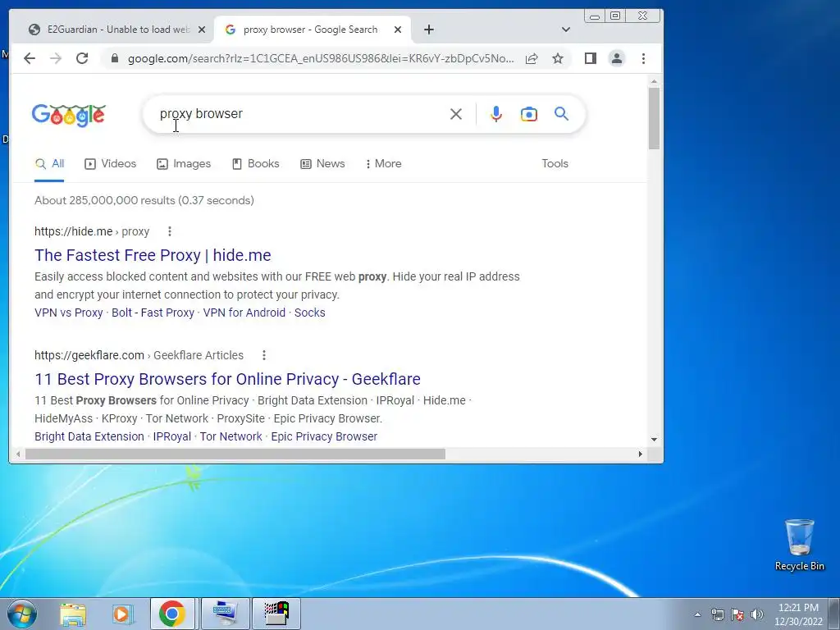The height and width of the screenshot is (630, 840).
Task: Launch Windows Media Player from taskbar
Action: coord(122,614)
